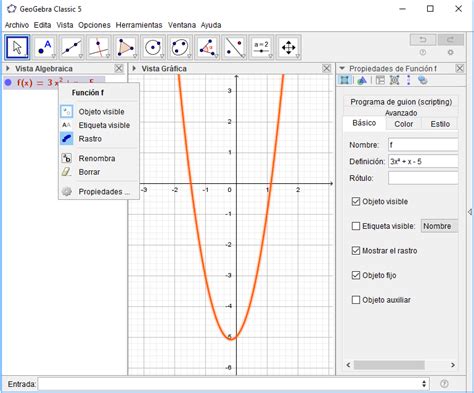Click the Undo button
The width and height of the screenshot is (474, 393).
pos(423,40)
